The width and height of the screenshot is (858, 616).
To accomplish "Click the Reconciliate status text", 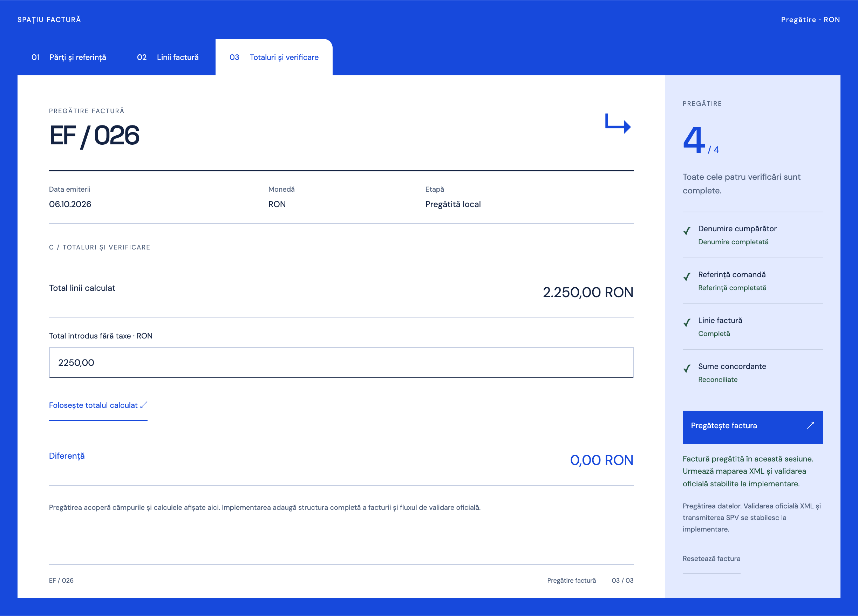I will pos(718,380).
